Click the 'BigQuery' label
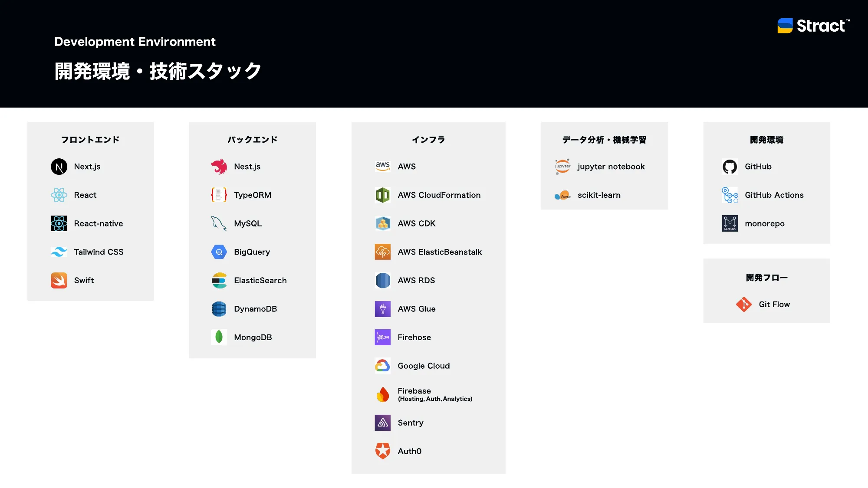This screenshot has height=488, width=868. click(252, 252)
